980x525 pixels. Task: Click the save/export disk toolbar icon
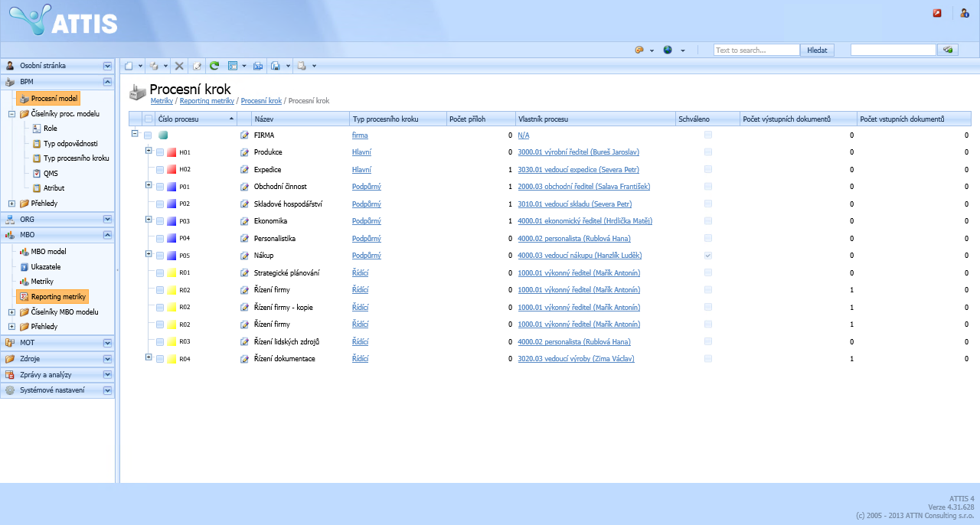(x=276, y=66)
